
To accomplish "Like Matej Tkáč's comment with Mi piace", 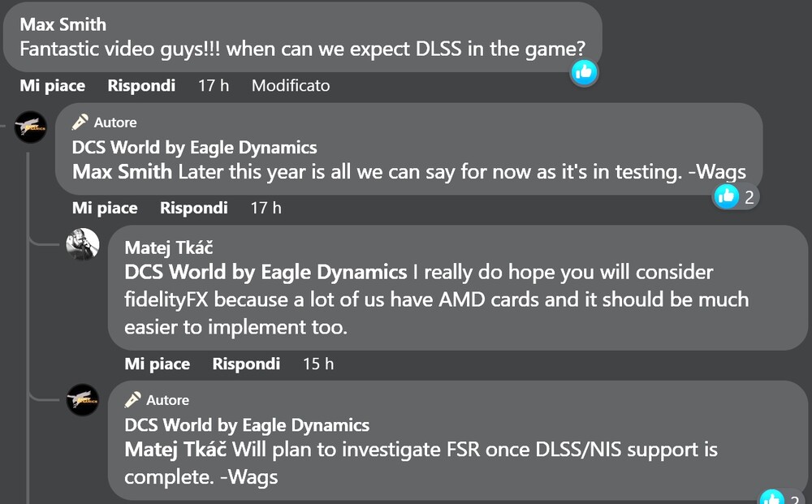I will (157, 364).
